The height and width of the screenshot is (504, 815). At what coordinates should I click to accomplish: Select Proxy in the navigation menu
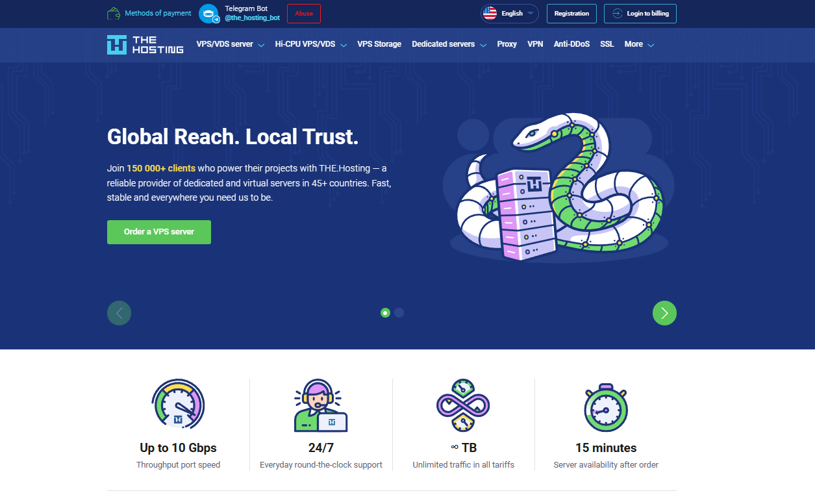click(507, 44)
